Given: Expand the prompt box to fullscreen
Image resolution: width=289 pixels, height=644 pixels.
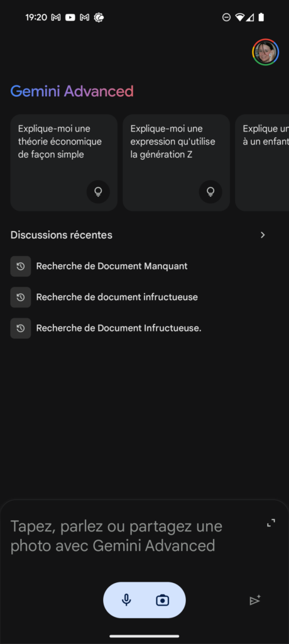Looking at the screenshot, I should point(271,523).
